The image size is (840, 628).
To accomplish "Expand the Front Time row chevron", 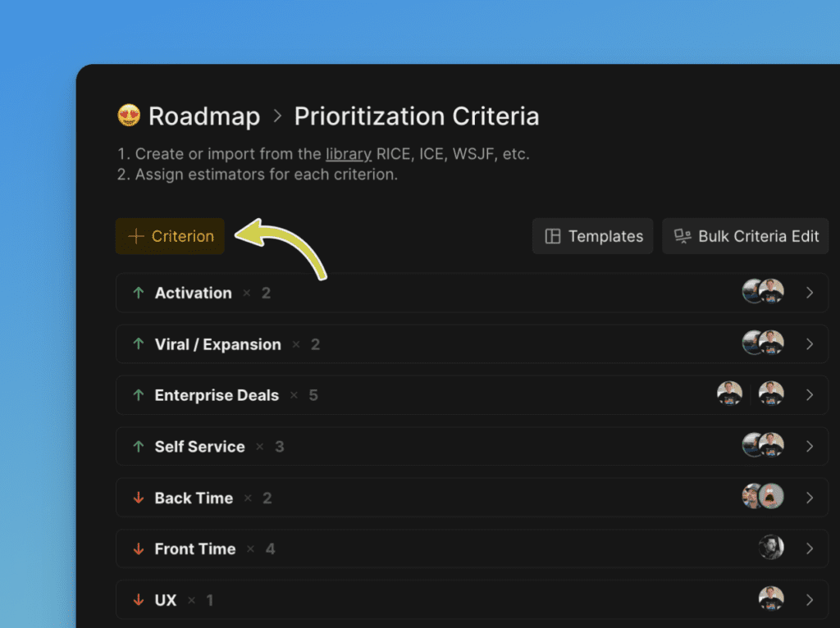I will click(x=810, y=548).
